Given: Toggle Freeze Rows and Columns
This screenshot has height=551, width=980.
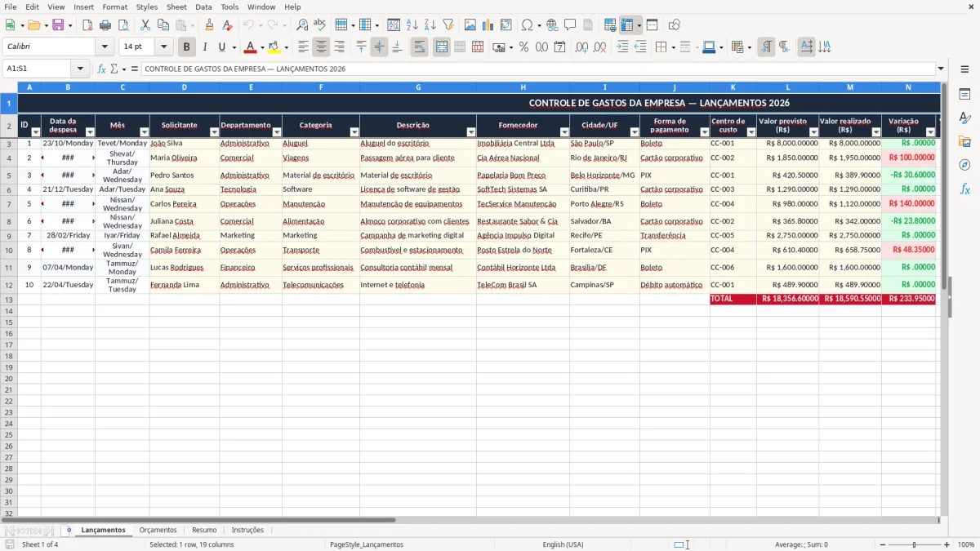Looking at the screenshot, I should click(627, 25).
